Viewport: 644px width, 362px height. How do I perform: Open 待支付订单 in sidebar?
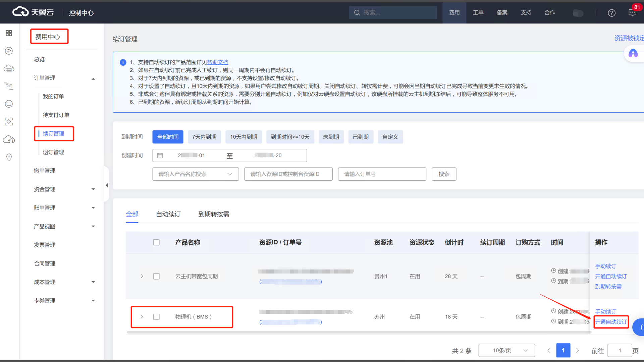[56, 115]
